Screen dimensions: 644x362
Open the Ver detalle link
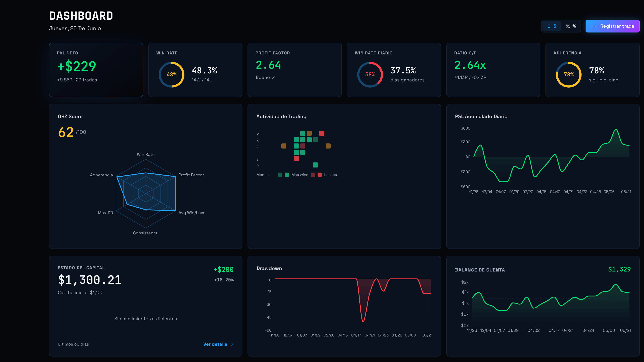[x=218, y=344]
